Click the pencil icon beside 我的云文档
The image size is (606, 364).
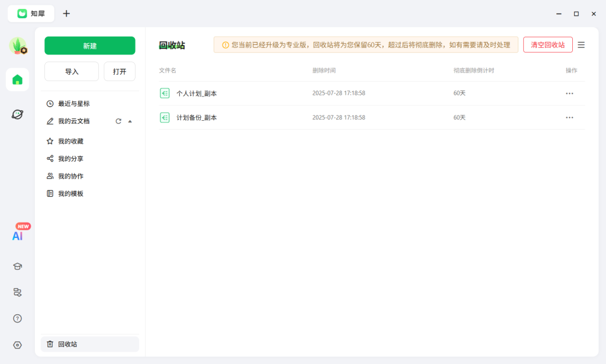(x=50, y=121)
